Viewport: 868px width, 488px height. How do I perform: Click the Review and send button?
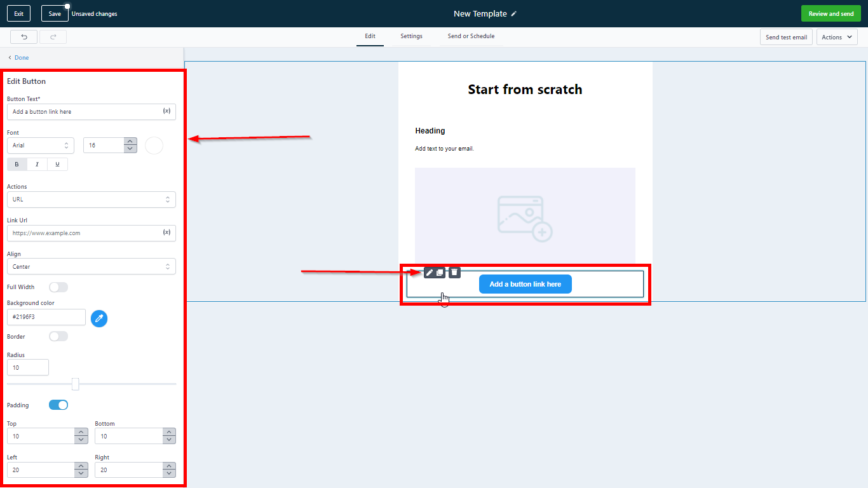tap(831, 14)
